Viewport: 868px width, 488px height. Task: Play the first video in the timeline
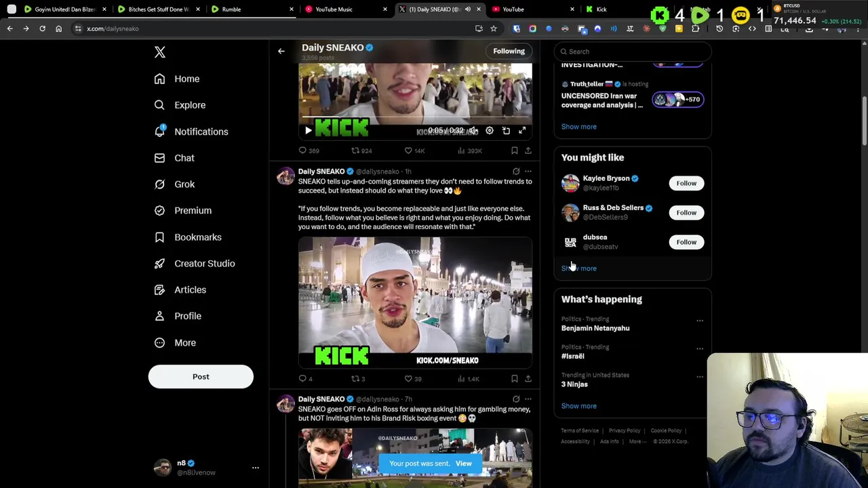tap(309, 131)
